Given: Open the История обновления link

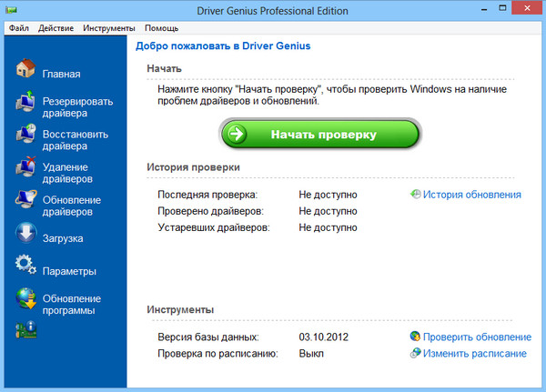Looking at the screenshot, I should (x=471, y=195).
